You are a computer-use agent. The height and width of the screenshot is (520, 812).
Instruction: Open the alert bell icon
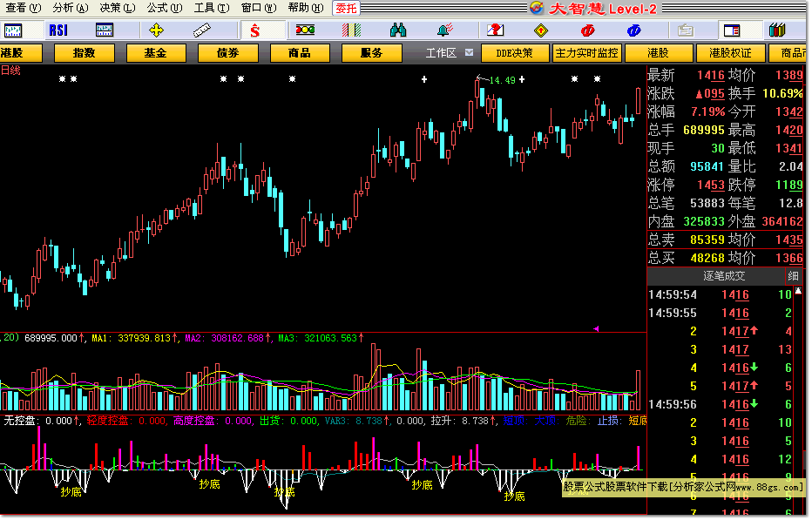click(x=445, y=30)
